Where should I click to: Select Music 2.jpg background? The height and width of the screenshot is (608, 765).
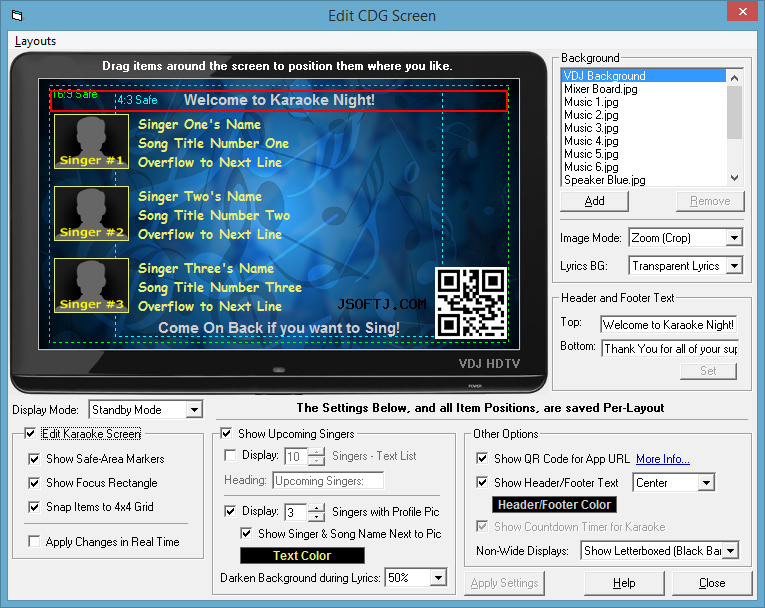click(x=644, y=115)
